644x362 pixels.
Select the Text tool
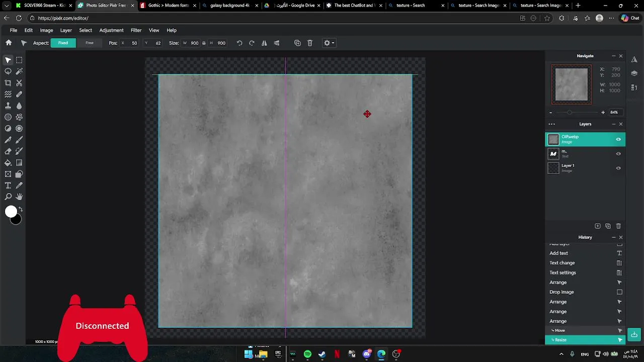click(8, 186)
